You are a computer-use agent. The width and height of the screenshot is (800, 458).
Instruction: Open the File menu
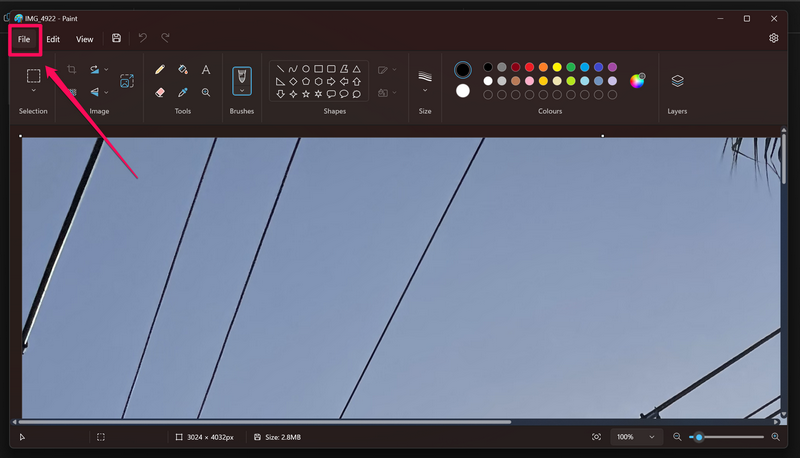[24, 39]
